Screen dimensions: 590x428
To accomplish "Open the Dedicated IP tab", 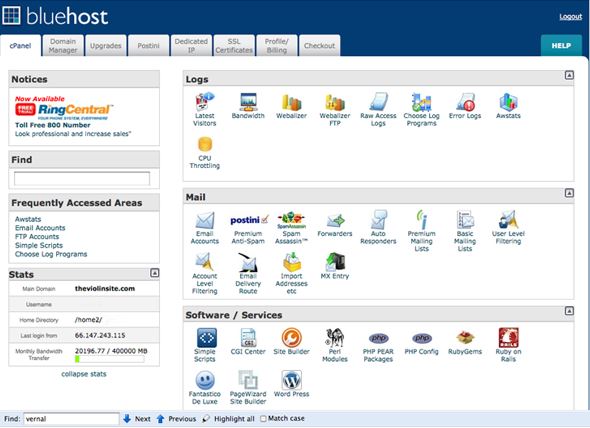I will 191,46.
